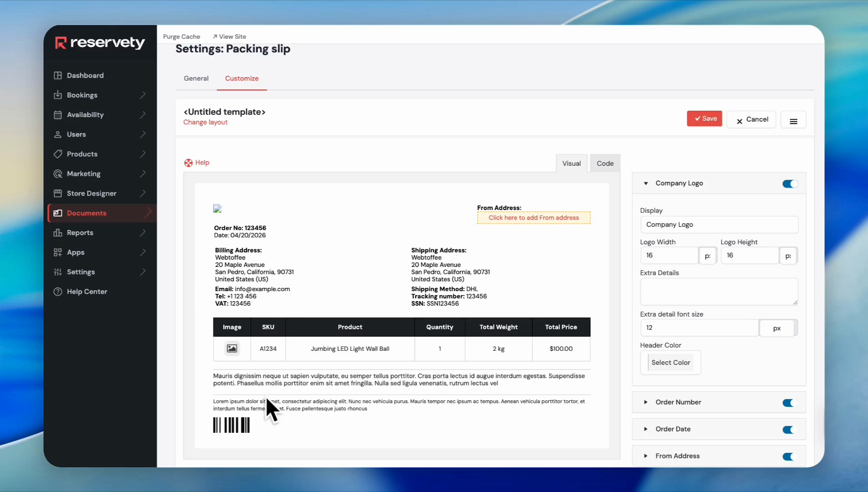Disable the Order Number toggle
This screenshot has height=492, width=868.
click(x=790, y=403)
